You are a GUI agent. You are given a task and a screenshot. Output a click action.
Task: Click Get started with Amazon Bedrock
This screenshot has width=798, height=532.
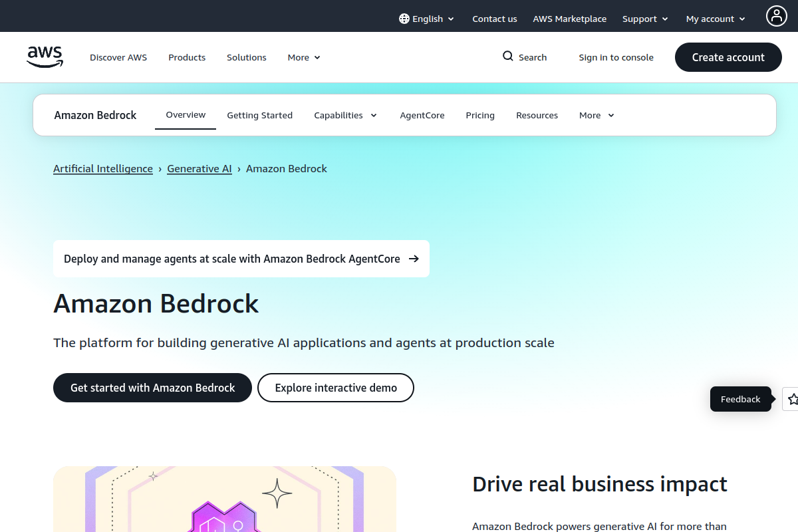pyautogui.click(x=152, y=388)
